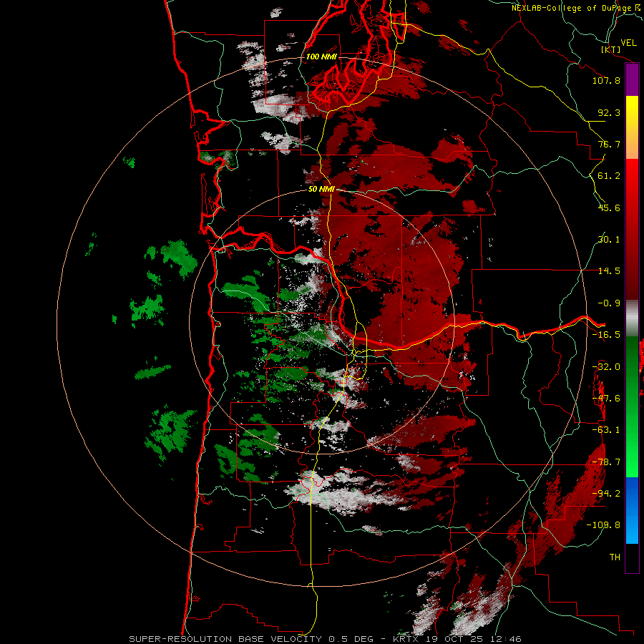Click the [KT] units label

pos(611,49)
